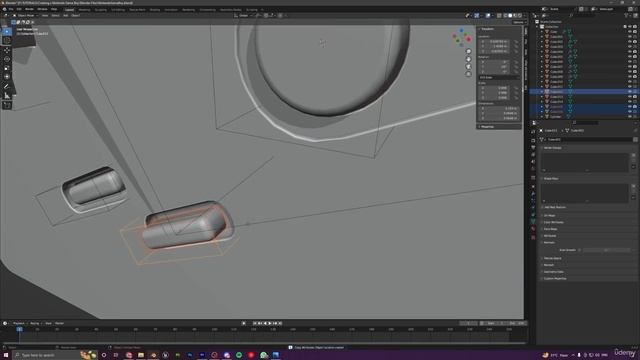Select the Scale tool in toolbar

tap(7, 68)
